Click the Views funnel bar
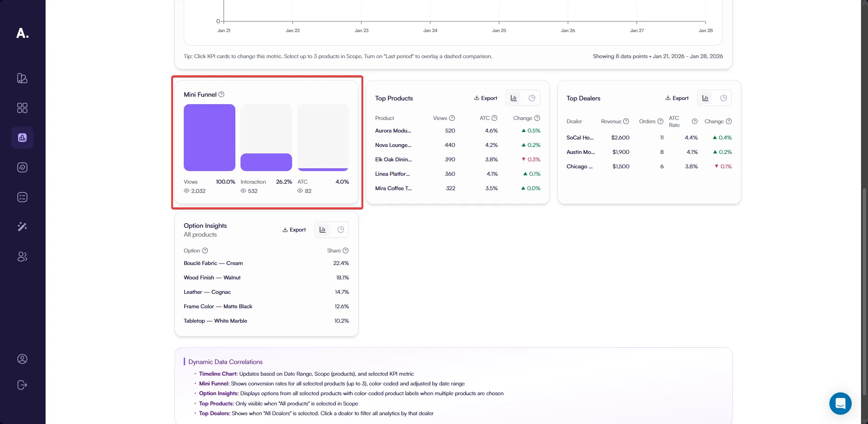The height and width of the screenshot is (424, 868). tap(209, 138)
